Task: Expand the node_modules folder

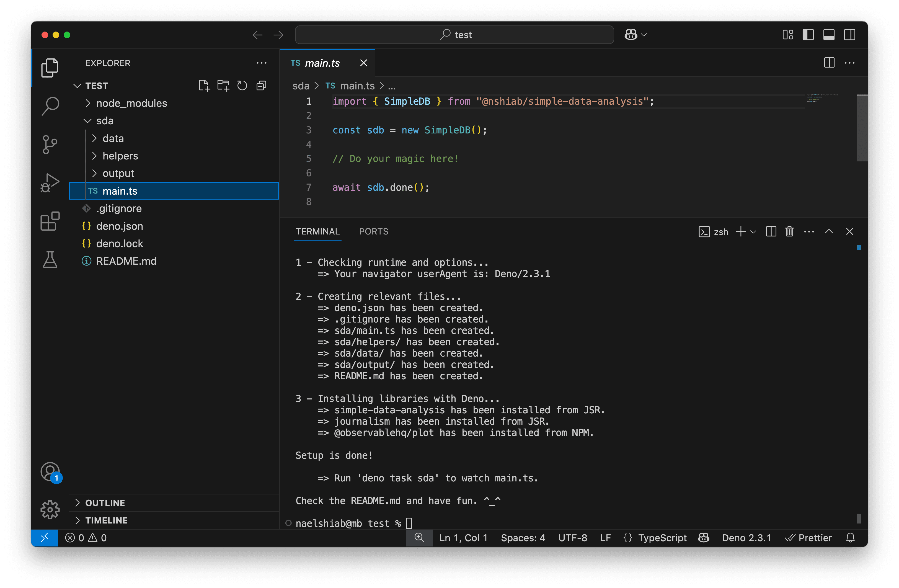Action: 174,103
